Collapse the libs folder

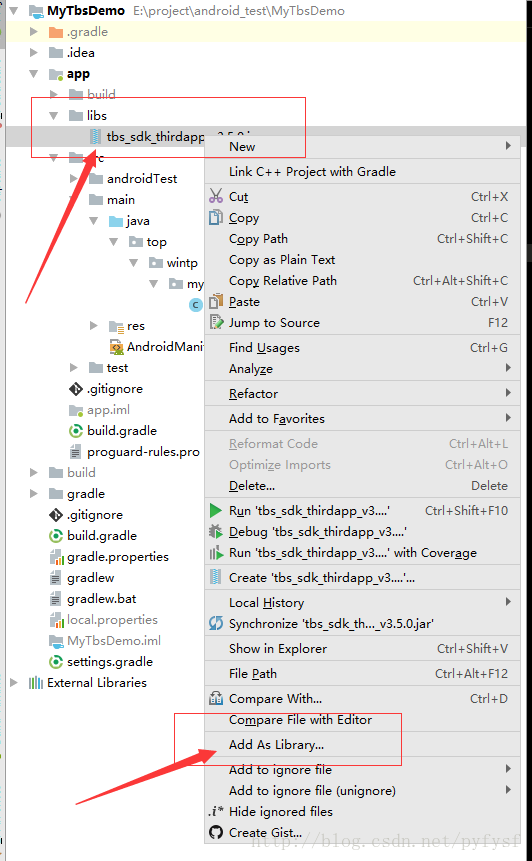click(x=54, y=116)
